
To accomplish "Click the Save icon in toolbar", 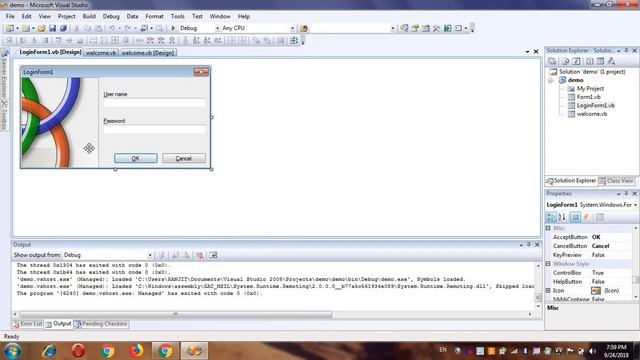I will coord(52,28).
